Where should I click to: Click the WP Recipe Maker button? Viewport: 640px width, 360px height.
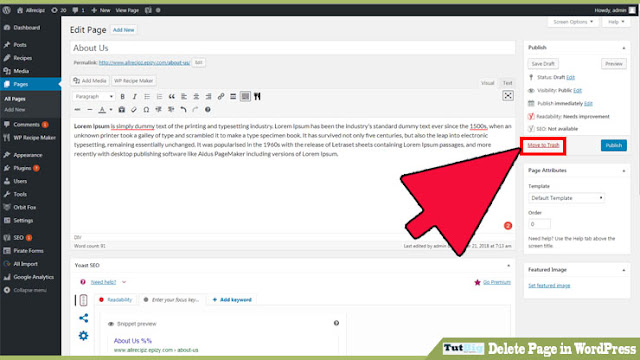[133, 81]
